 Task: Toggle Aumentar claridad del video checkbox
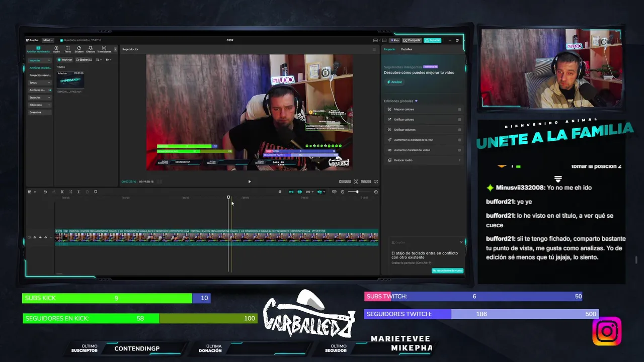[459, 150]
